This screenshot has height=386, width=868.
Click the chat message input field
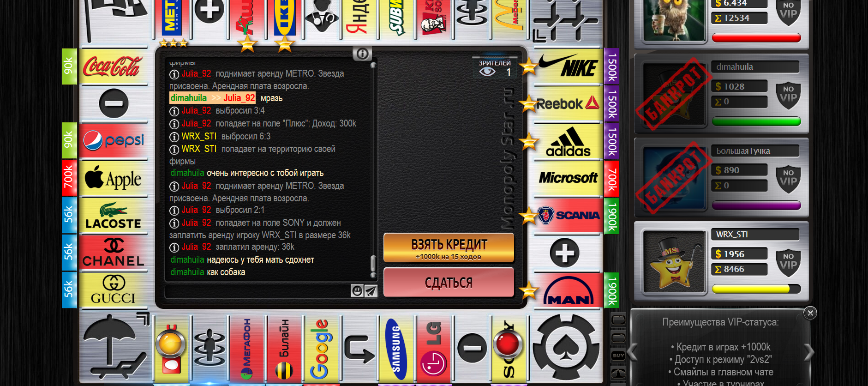click(258, 291)
